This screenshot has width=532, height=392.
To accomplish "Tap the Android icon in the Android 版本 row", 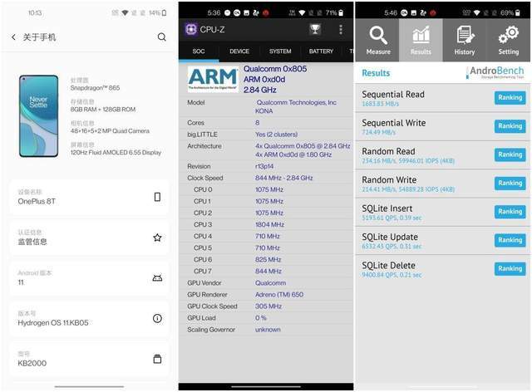I will 157,277.
